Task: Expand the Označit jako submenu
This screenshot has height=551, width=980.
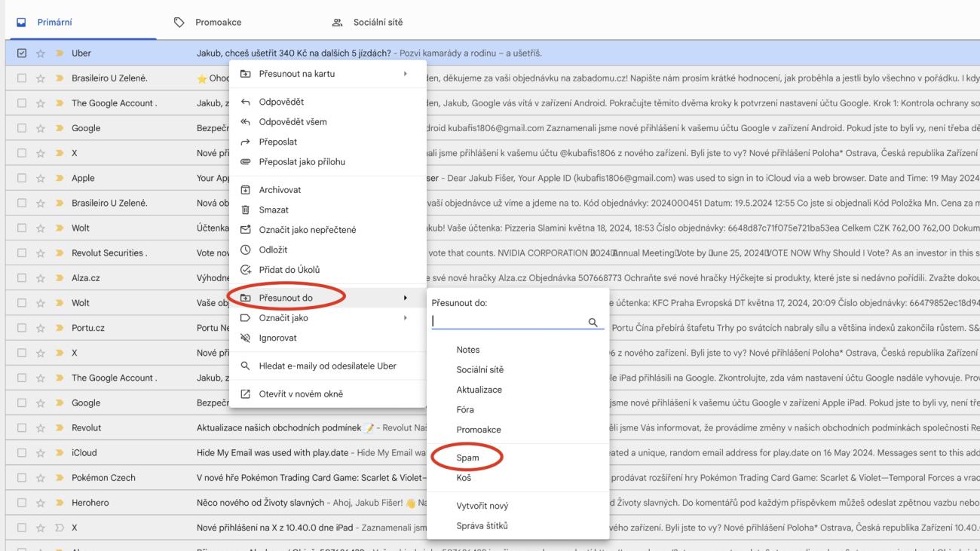Action: [327, 318]
